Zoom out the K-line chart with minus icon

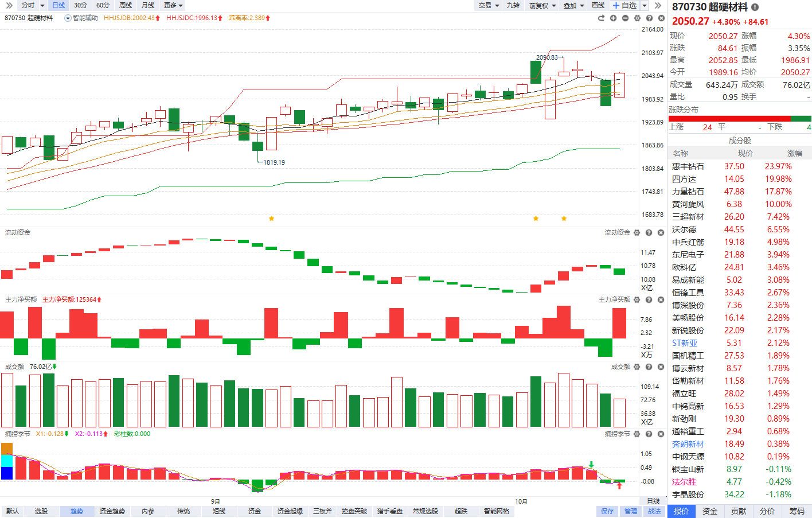point(625,18)
